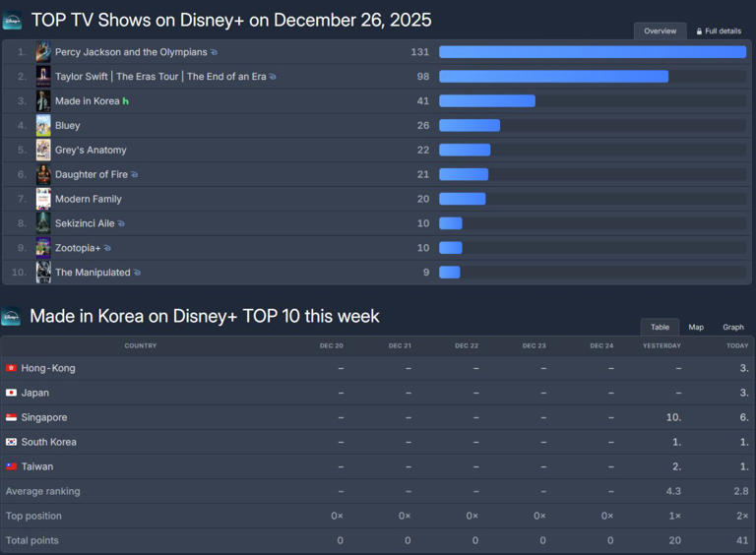Click the Hulu icon next to Made in Korea
This screenshot has width=756, height=555.
[126, 101]
